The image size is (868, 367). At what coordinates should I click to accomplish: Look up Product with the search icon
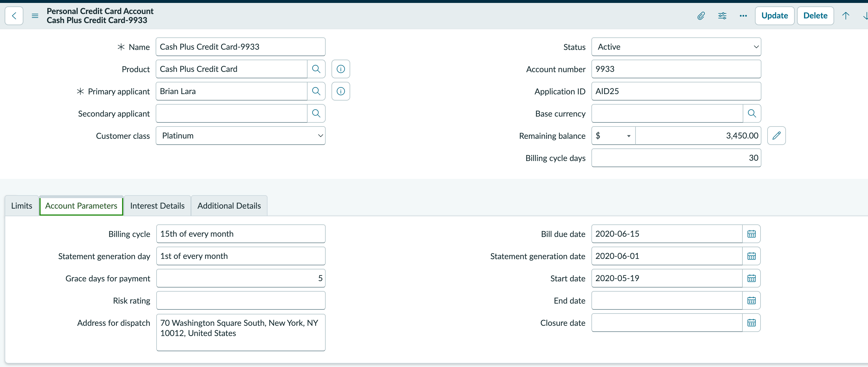(316, 69)
